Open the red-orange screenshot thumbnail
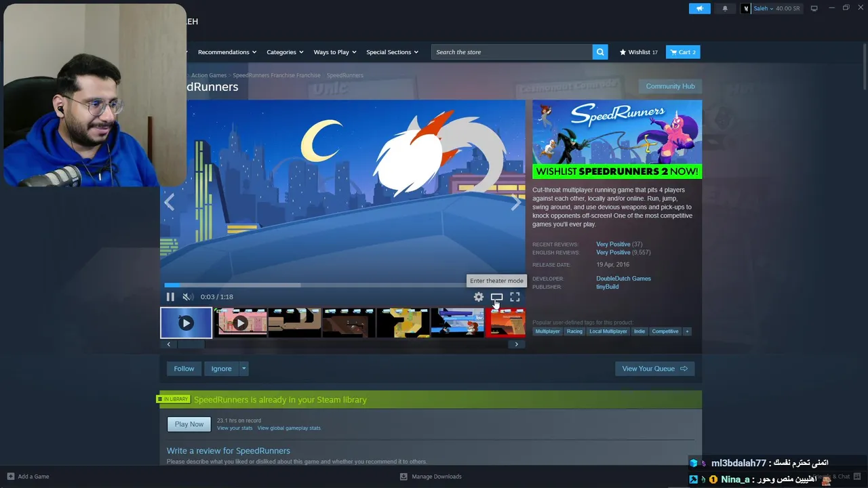The image size is (868, 488). point(507,323)
